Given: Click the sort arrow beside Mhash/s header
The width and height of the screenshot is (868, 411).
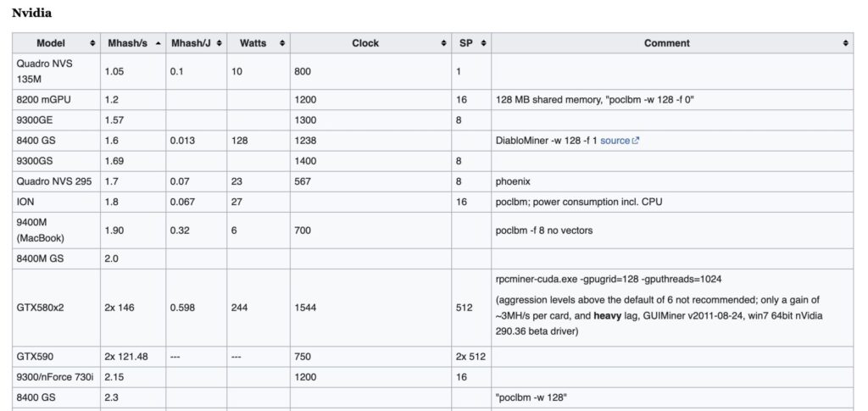Looking at the screenshot, I should (x=158, y=43).
